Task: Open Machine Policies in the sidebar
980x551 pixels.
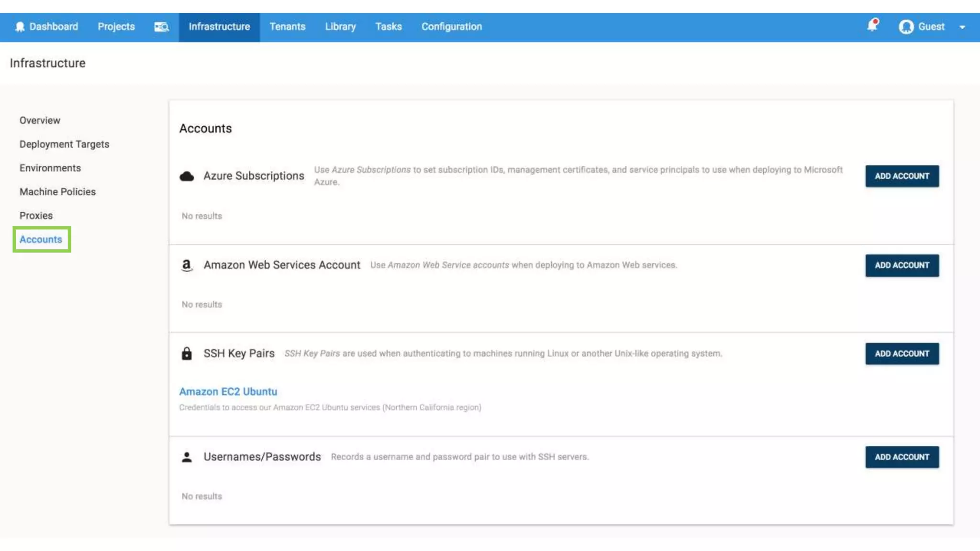Action: pyautogui.click(x=57, y=192)
